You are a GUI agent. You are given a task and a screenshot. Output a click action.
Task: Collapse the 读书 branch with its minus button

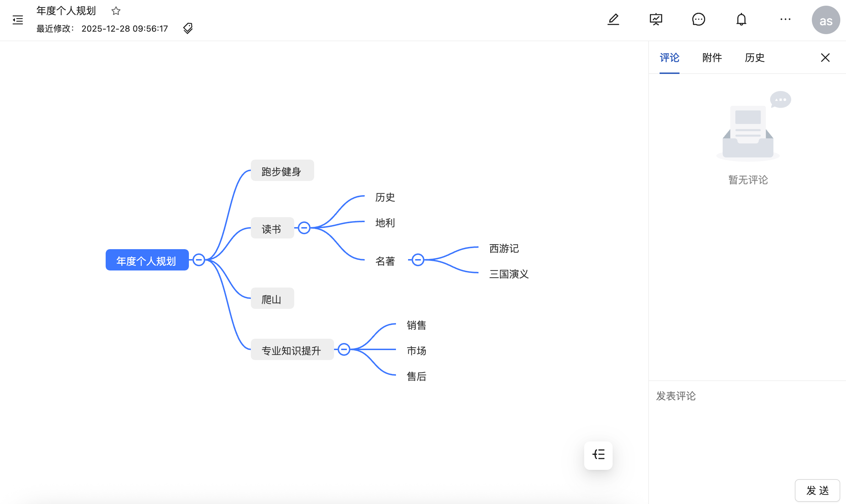coord(304,227)
